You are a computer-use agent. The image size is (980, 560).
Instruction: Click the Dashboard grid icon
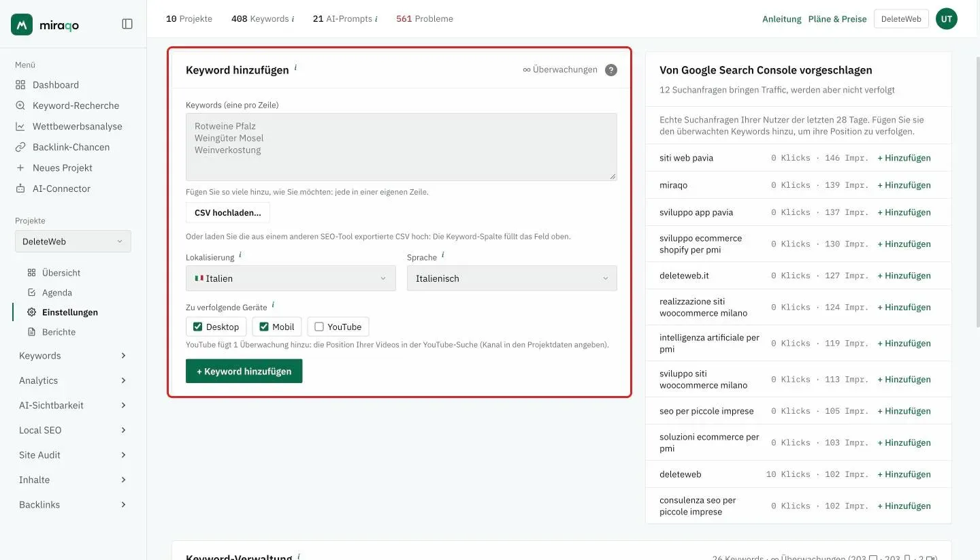(x=20, y=85)
